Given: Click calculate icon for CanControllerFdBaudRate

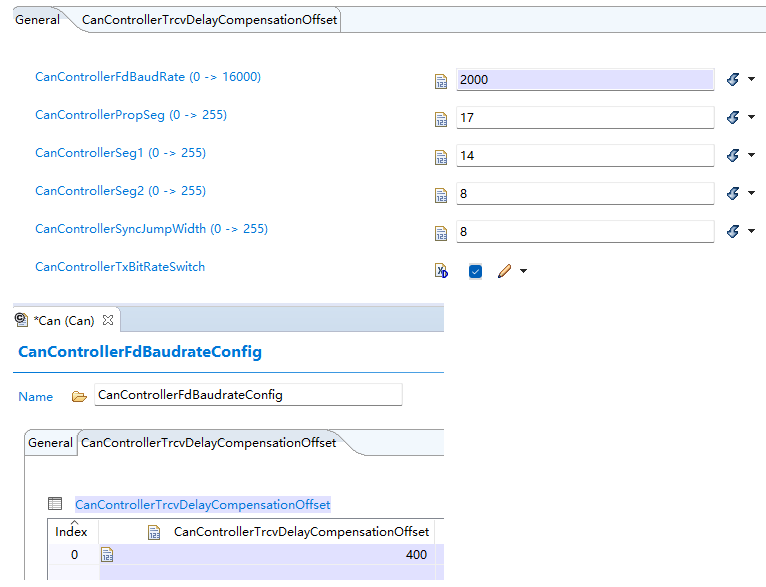Looking at the screenshot, I should [733, 79].
